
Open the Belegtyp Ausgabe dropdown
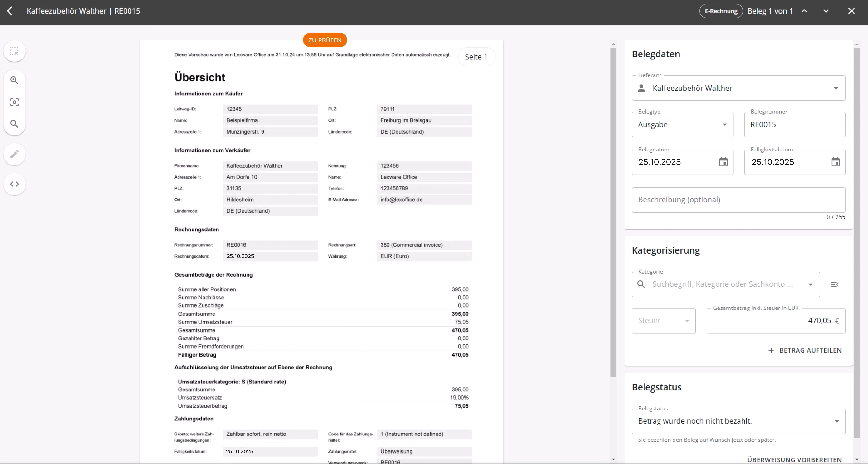tap(724, 125)
